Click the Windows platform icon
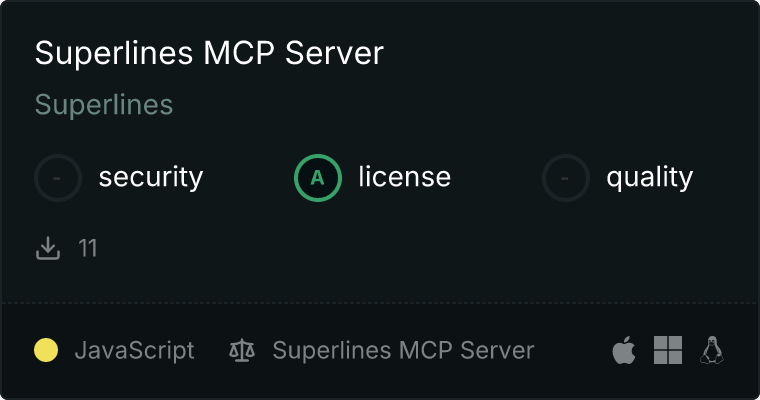 tap(668, 350)
